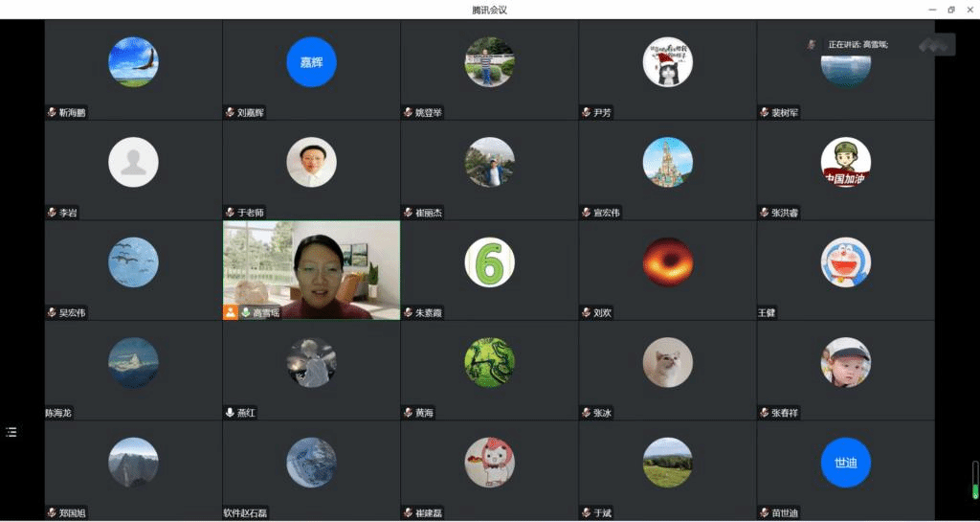Select 高雪瑶's live video tile

(311, 270)
